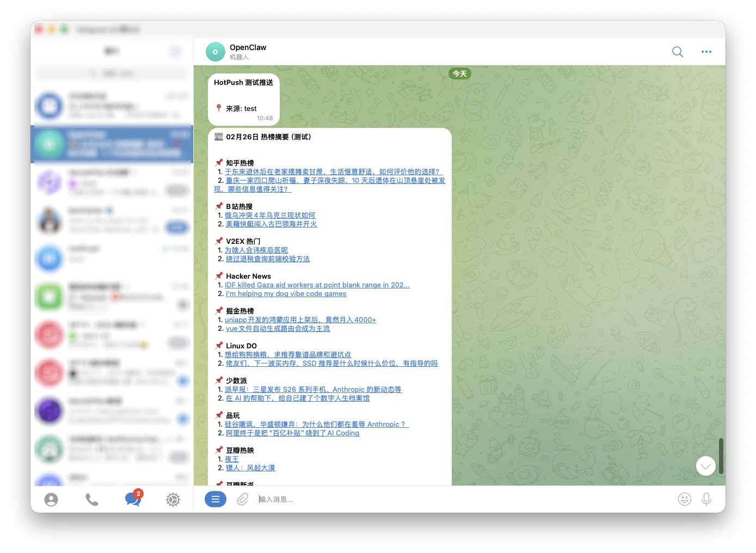Click the paperclip to attach a file

pos(243,499)
